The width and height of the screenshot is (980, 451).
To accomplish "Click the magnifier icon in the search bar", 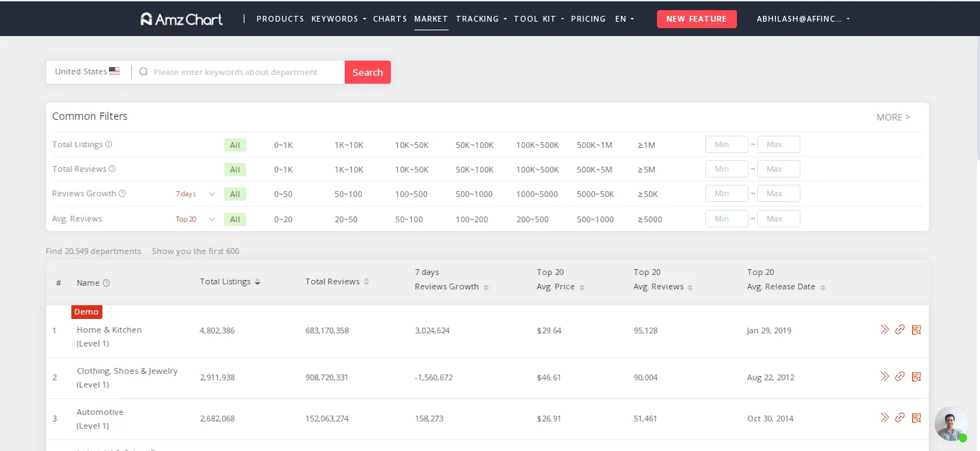I will tap(144, 72).
